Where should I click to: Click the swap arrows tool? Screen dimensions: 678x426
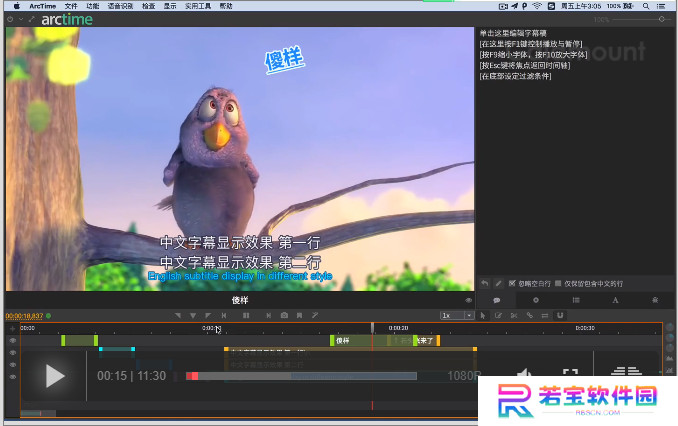tap(545, 316)
